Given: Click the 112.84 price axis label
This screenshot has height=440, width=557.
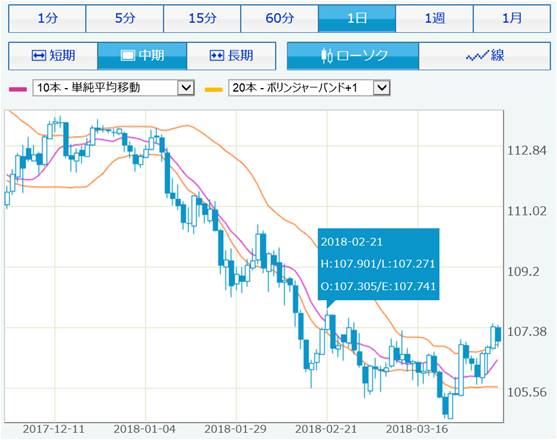Looking at the screenshot, I should point(526,151).
